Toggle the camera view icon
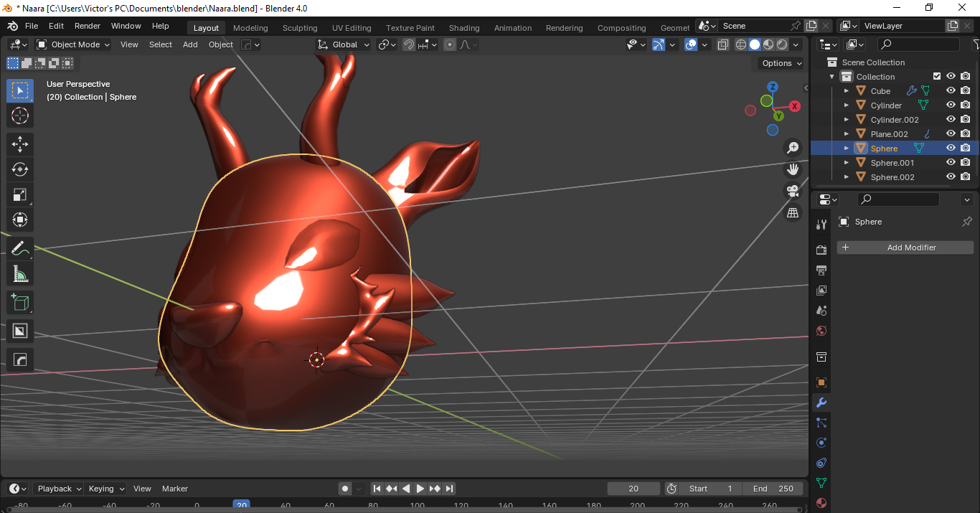Image resolution: width=980 pixels, height=513 pixels. tap(793, 191)
